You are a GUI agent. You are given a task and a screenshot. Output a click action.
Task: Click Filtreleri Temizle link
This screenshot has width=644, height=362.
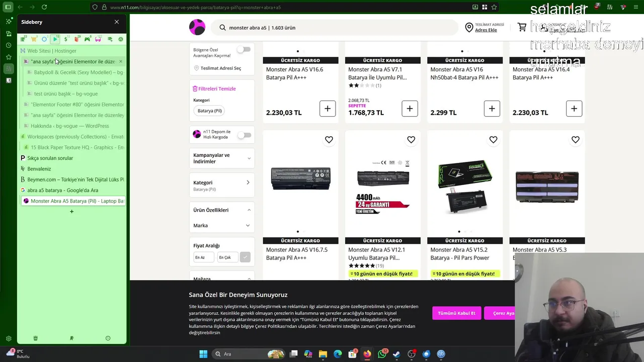coord(214,88)
